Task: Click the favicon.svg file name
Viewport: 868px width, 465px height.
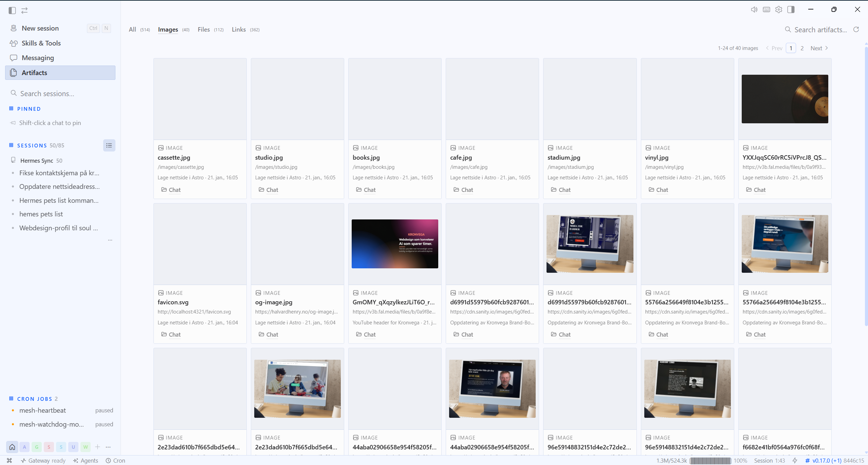Action: (173, 302)
